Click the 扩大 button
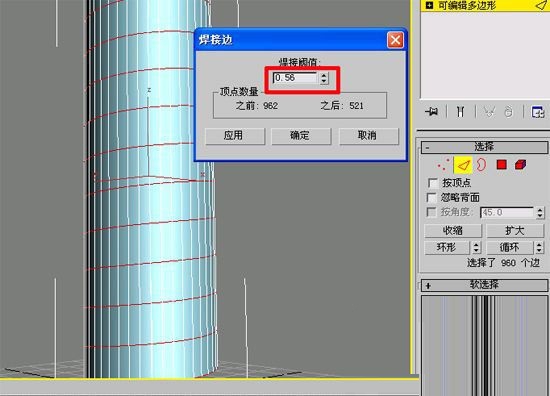This screenshot has width=550, height=396. tap(515, 230)
